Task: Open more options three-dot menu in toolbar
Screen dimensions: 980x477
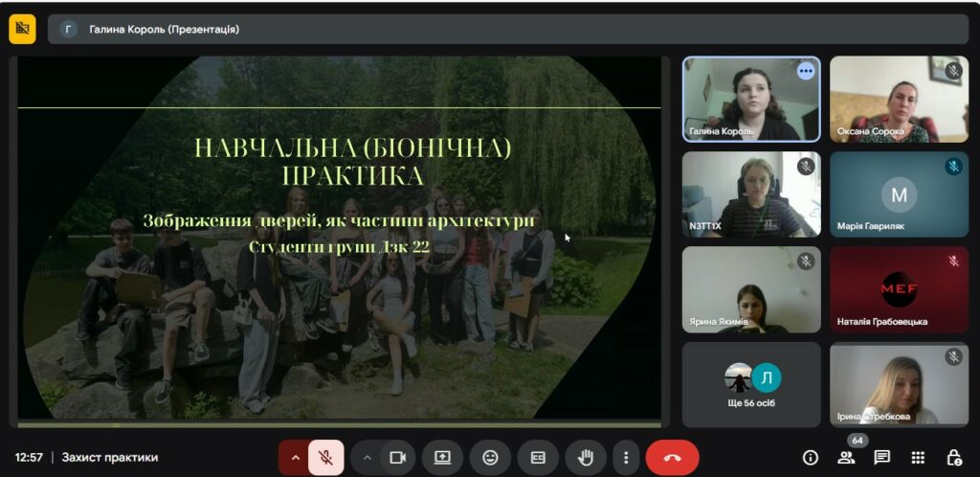Action: click(626, 458)
